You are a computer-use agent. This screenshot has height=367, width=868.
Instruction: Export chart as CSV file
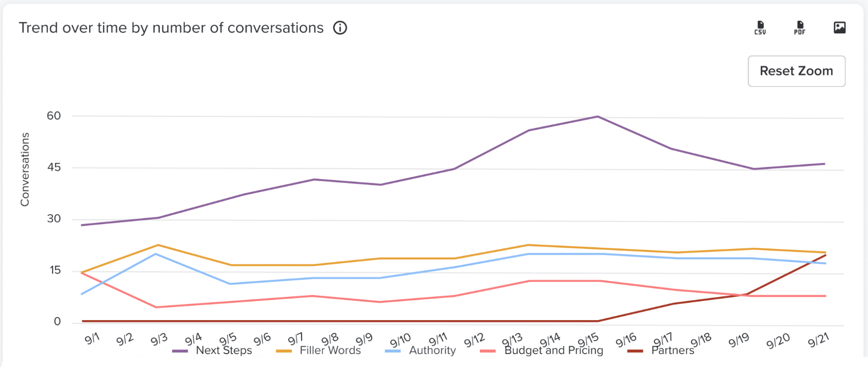760,28
